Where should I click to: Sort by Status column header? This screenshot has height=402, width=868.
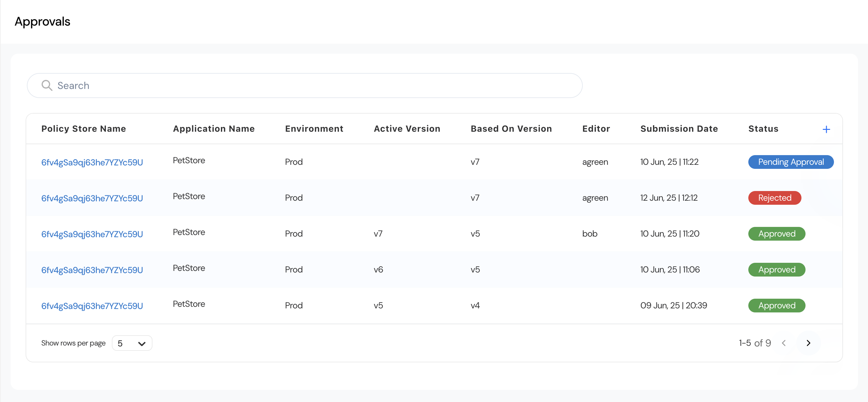click(x=763, y=129)
